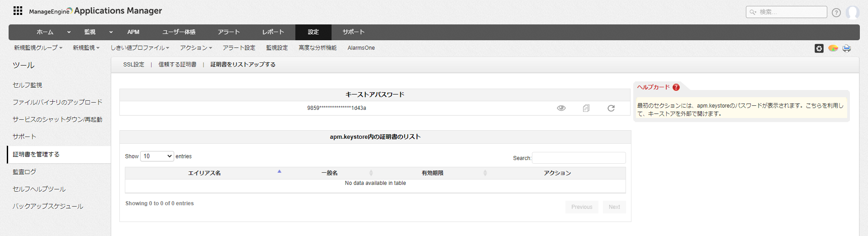The width and height of the screenshot is (868, 236).
Task: Click the pie chart icon
Action: pos(833,48)
